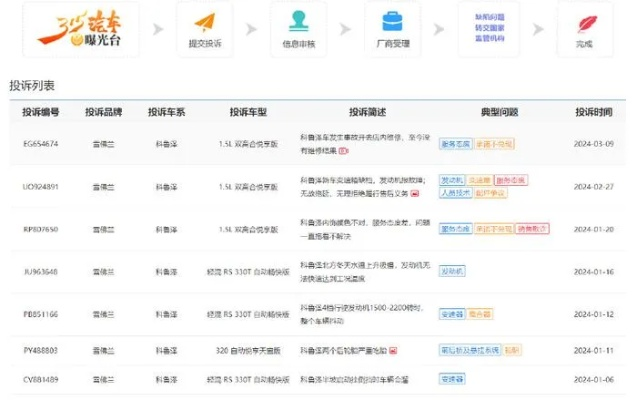Click the 投诉车型 column header
This screenshot has height=400, width=637.
[248, 112]
